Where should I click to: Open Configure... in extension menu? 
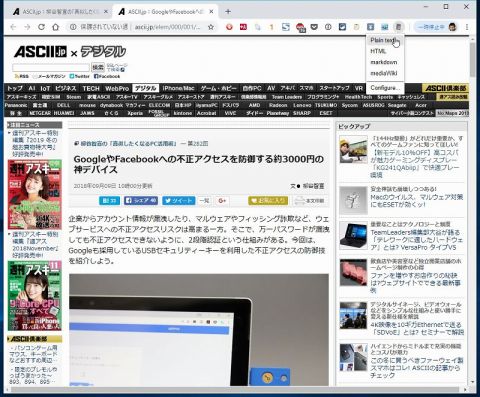click(x=385, y=88)
